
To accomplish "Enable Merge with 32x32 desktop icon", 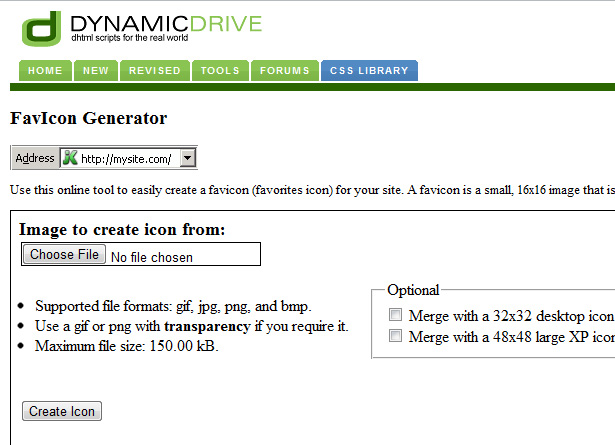I will (x=395, y=314).
